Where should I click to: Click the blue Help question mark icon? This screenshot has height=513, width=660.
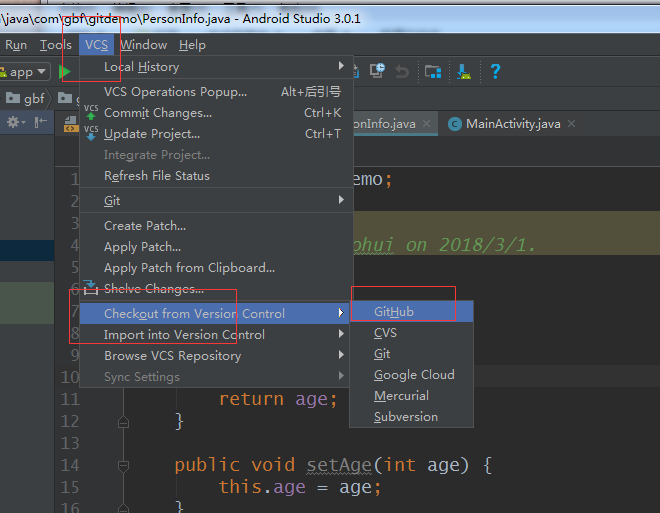click(x=495, y=72)
